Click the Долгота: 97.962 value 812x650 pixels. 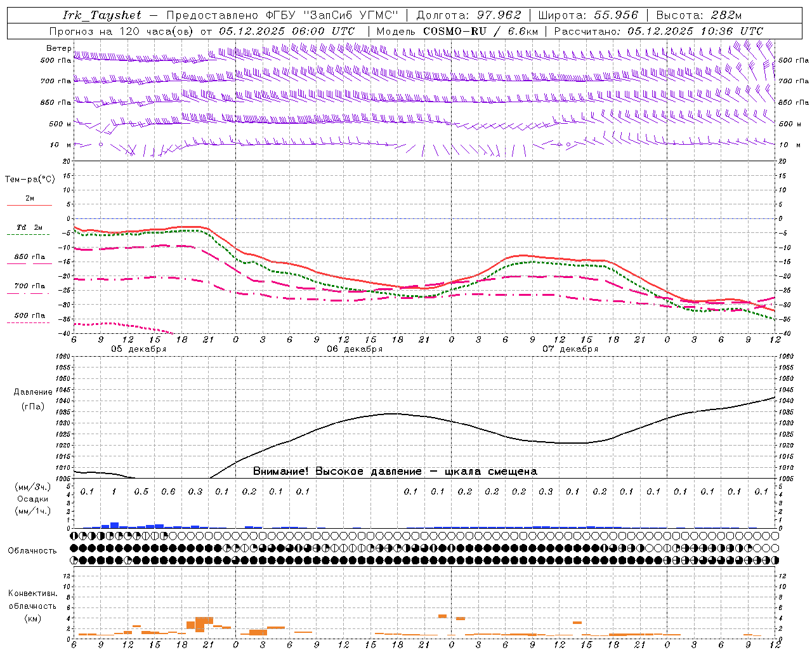(469, 15)
